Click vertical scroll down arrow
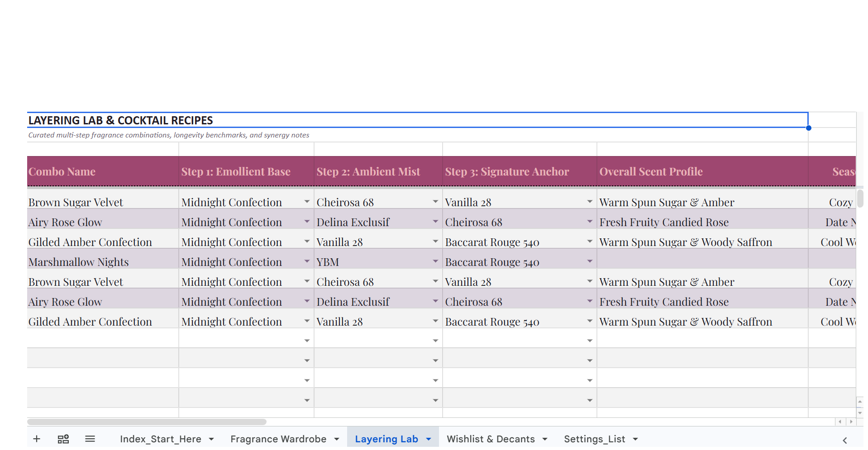 (860, 412)
